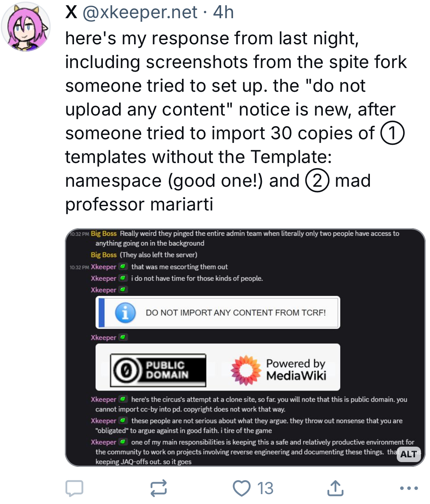Viewport: 430px width, 504px height.
Task: Tap the share upload icon
Action: click(x=335, y=488)
